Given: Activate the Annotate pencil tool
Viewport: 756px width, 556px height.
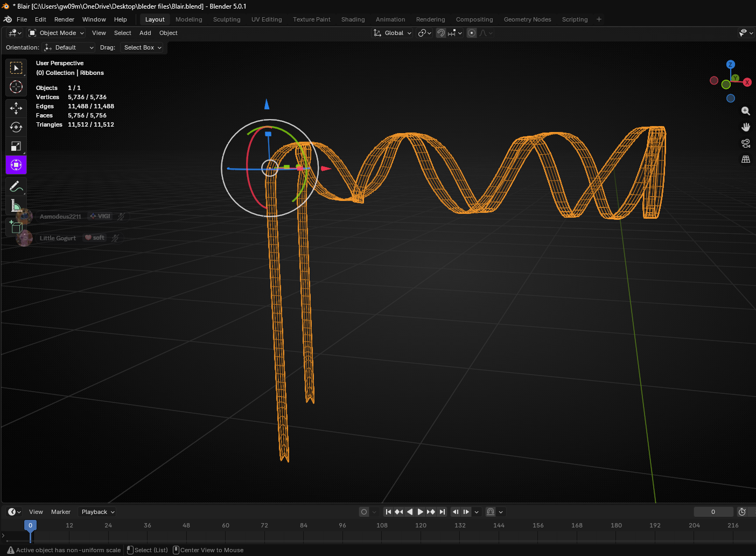Looking at the screenshot, I should pos(16,186).
